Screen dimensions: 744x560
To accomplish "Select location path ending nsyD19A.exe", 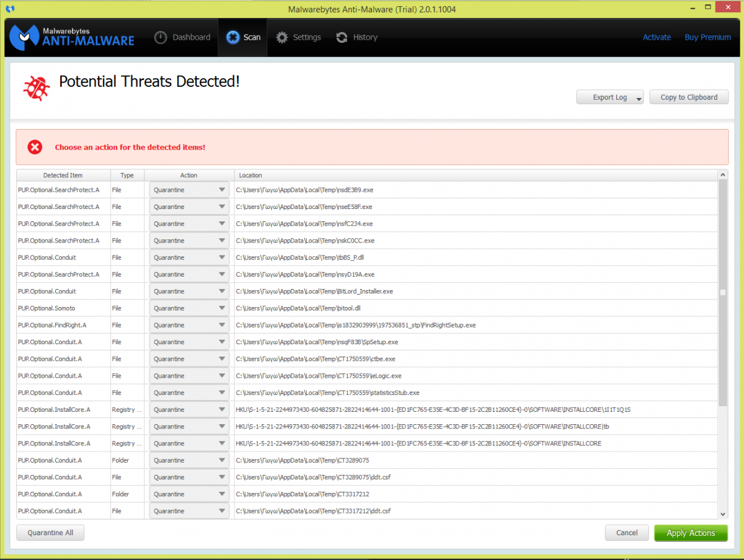I will pyautogui.click(x=305, y=274).
